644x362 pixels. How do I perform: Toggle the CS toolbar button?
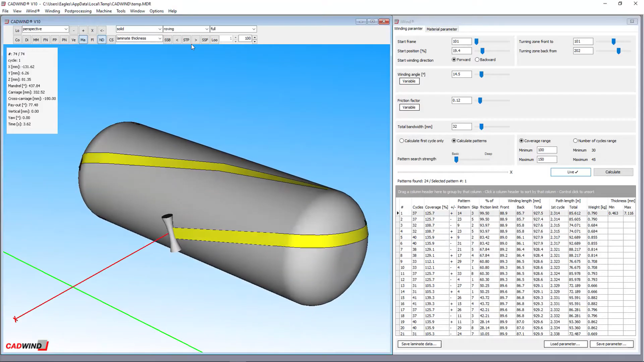(111, 40)
